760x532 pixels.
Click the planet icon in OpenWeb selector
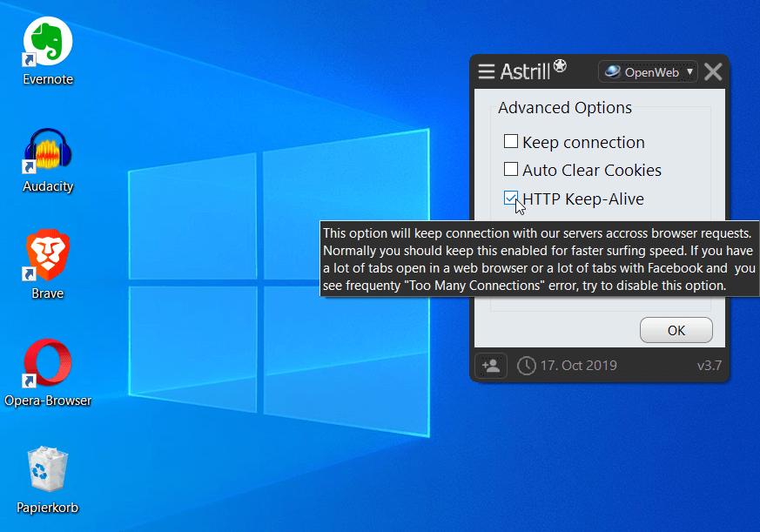[612, 71]
